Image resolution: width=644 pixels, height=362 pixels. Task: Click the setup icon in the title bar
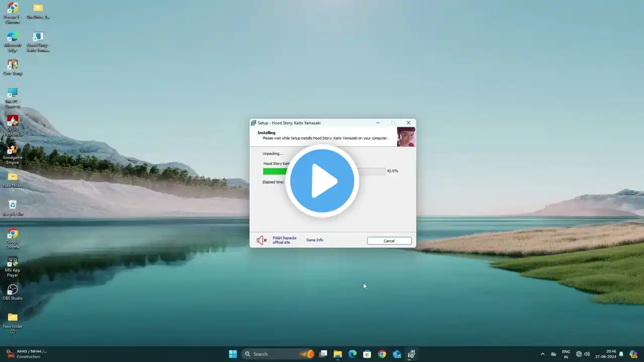coord(254,123)
